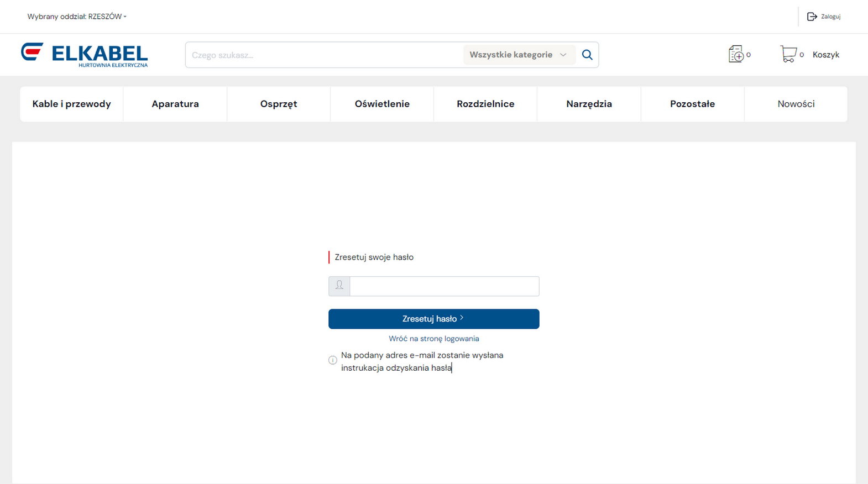Choose the Pozostałe menu item
Image resolution: width=868 pixels, height=484 pixels.
click(x=692, y=104)
